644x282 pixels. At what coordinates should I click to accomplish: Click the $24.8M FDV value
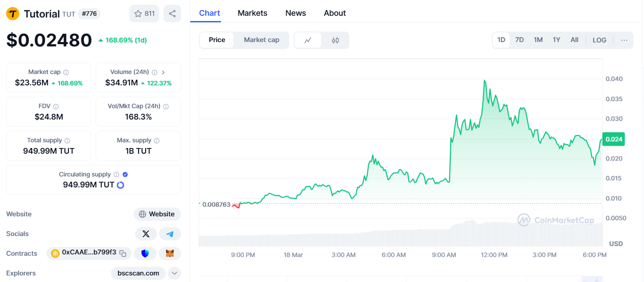(49, 117)
